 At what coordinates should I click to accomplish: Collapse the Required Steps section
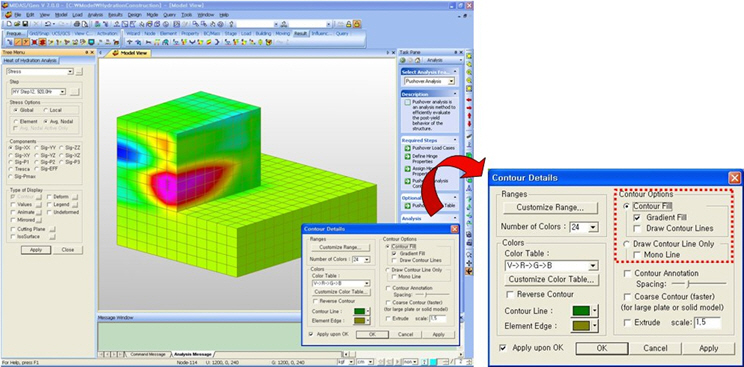point(455,140)
